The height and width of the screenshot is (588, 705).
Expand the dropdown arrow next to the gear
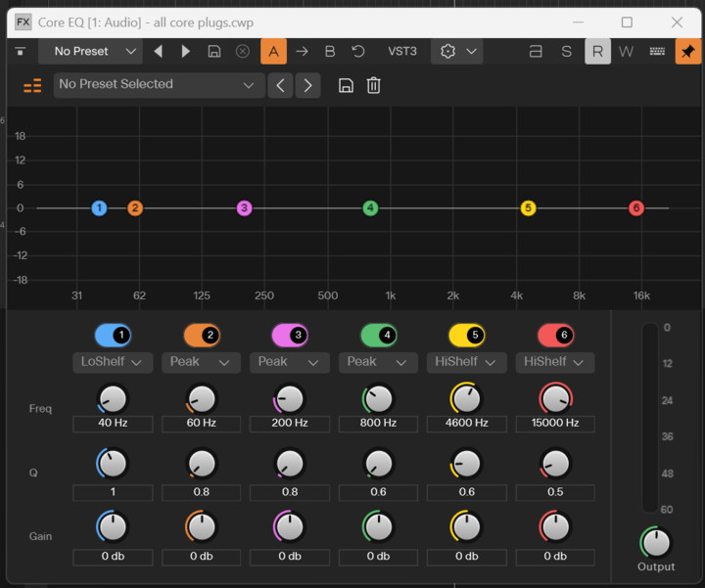[471, 51]
